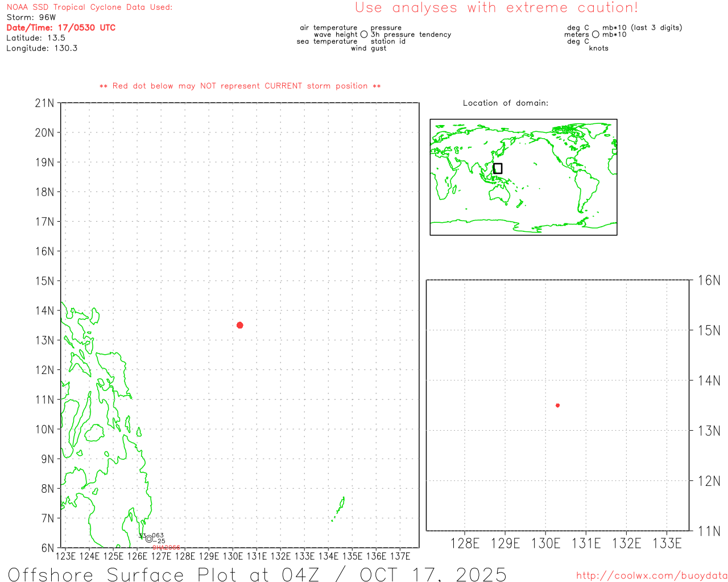Click the red storm dot on main map
The image size is (728, 582).
239,325
